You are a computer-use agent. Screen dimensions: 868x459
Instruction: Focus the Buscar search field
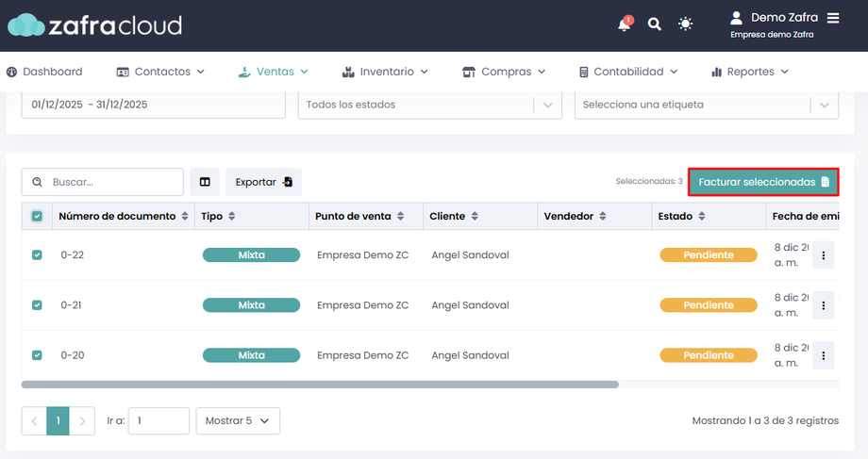coord(103,182)
